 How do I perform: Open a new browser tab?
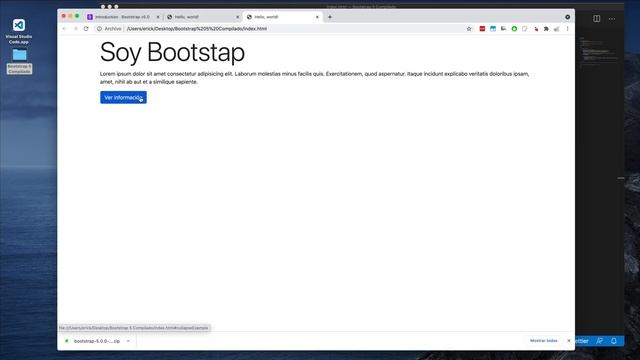(330, 17)
